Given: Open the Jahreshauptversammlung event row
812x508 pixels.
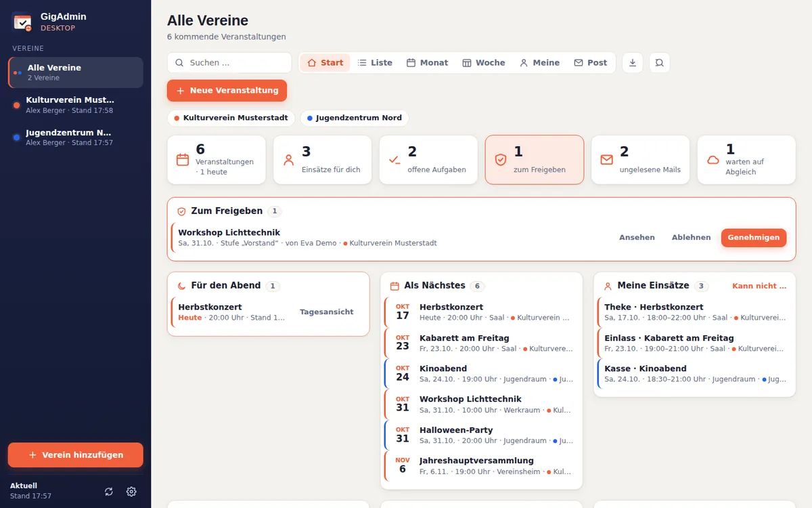Looking at the screenshot, I should [x=481, y=466].
